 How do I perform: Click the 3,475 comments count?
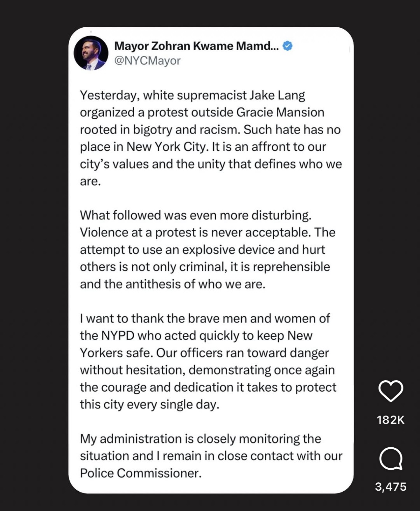click(390, 486)
